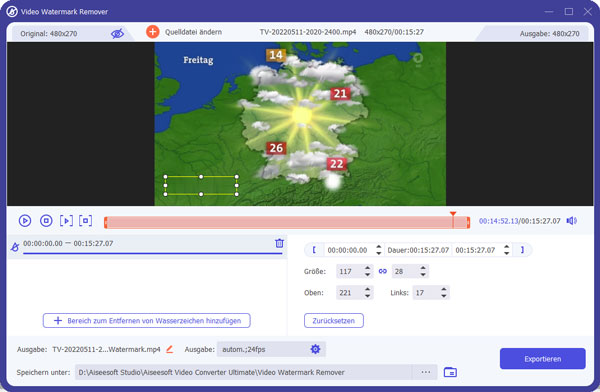The image size is (600, 392).
Task: Click file name TV-20220511-2020-2400.mp4
Action: pos(308,32)
